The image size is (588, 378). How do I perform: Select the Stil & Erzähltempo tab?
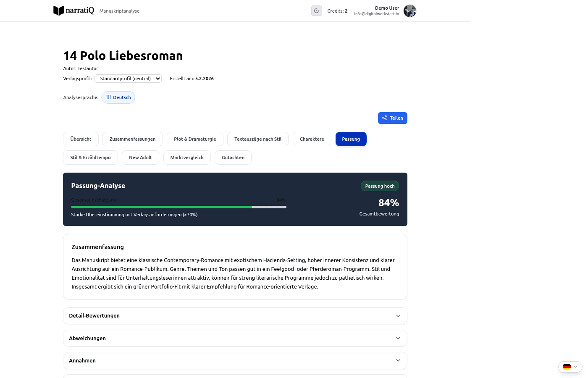pyautogui.click(x=90, y=157)
